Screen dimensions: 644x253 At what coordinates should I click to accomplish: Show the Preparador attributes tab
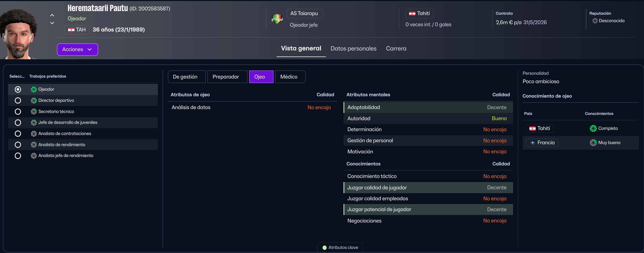[x=227, y=77]
